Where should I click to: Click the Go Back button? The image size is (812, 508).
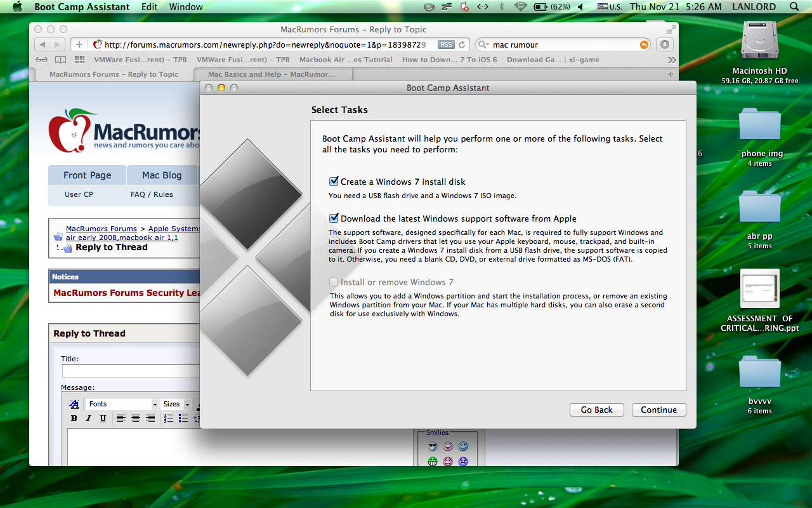point(597,410)
